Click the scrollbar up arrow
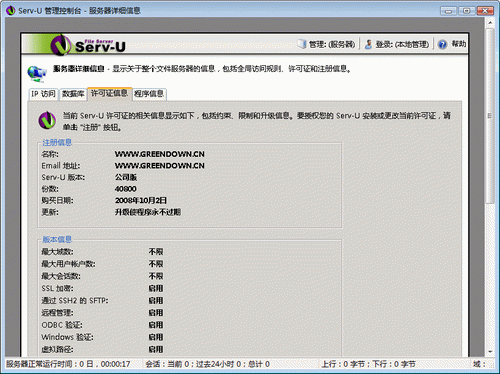Screen dimensions: 500x374 tap(490, 23)
